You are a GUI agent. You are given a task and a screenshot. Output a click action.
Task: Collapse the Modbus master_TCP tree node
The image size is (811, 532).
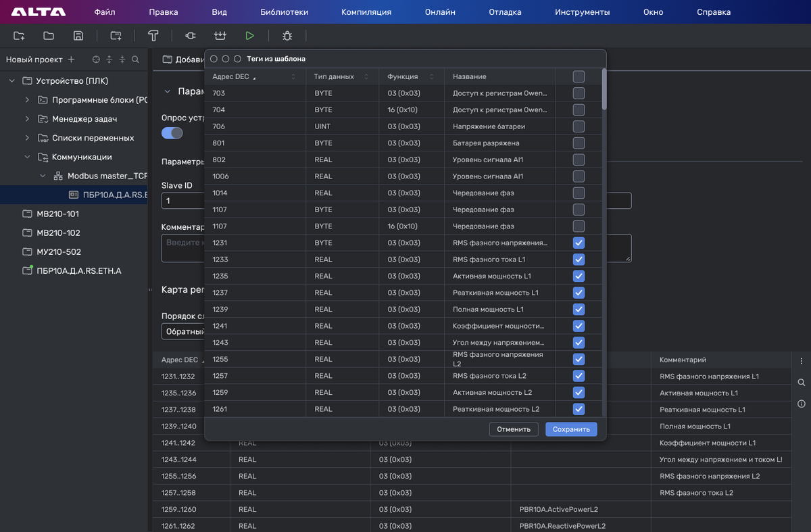43,176
